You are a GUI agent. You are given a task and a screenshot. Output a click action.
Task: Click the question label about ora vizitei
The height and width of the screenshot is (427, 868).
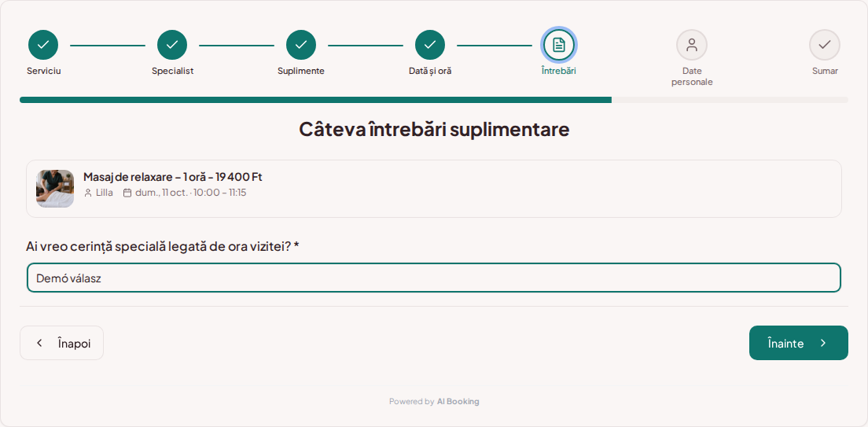163,246
